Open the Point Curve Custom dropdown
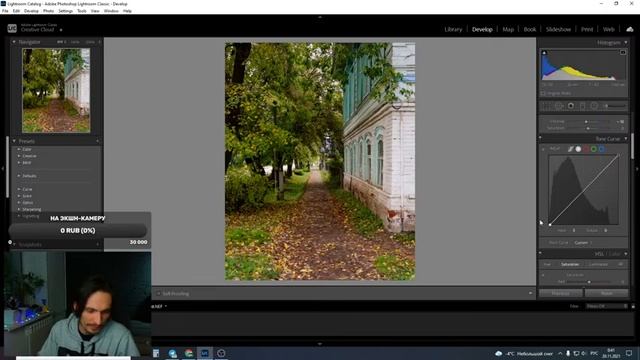The width and height of the screenshot is (640, 360). (x=582, y=242)
